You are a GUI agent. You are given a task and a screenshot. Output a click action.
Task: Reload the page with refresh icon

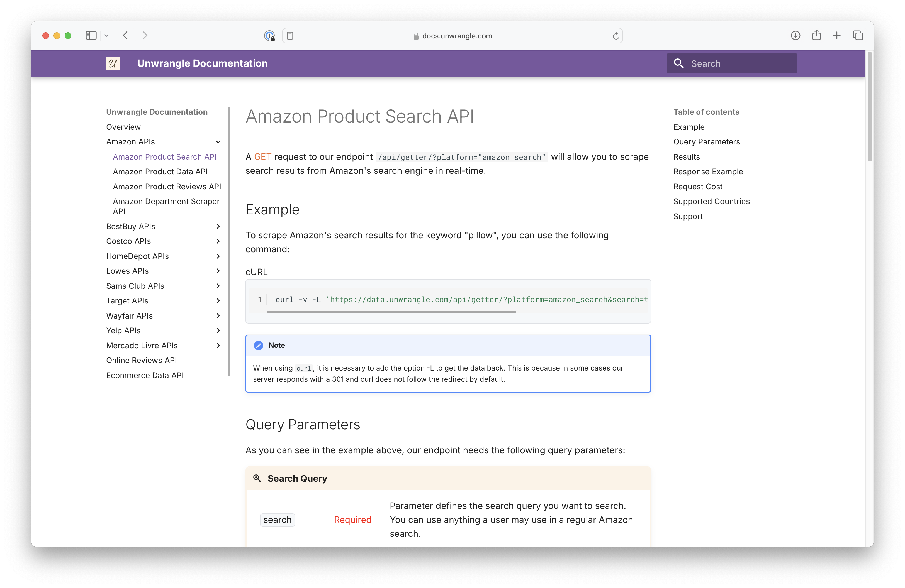point(616,36)
